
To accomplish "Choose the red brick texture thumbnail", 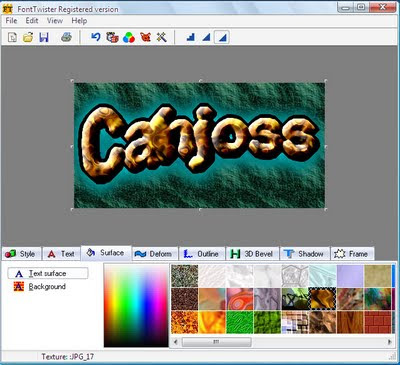I will click(x=378, y=322).
